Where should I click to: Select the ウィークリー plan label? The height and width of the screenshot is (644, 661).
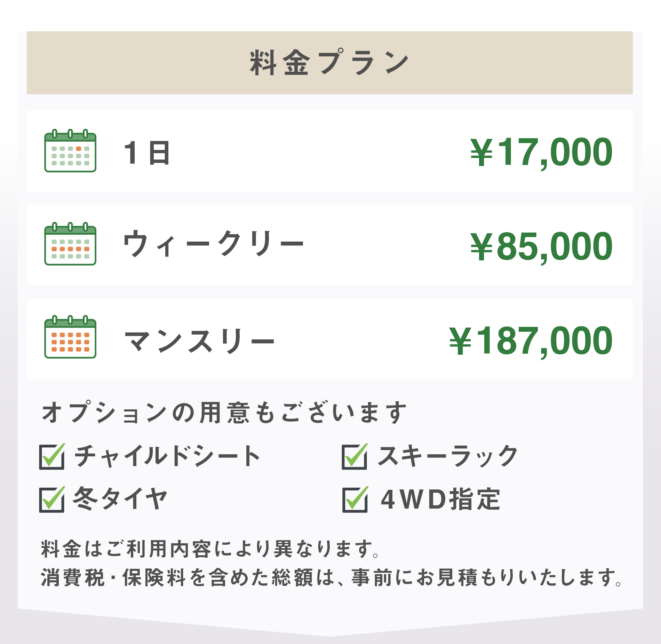click(214, 244)
